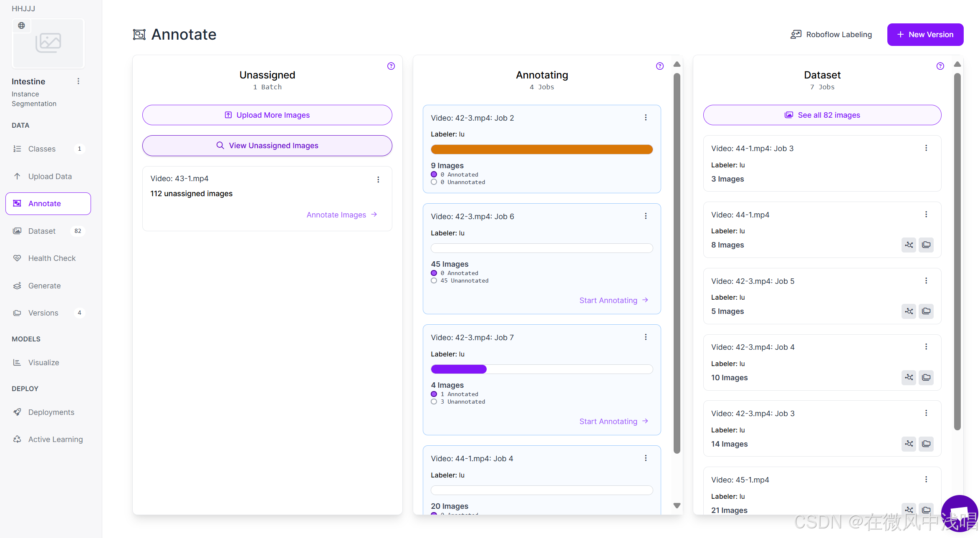Click the project visibility globe icon
The width and height of the screenshot is (980, 538).
click(x=21, y=25)
